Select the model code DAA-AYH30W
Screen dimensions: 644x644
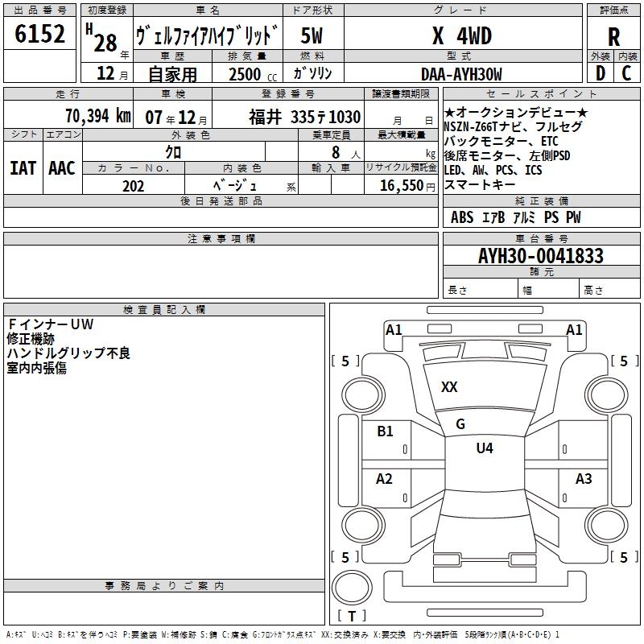click(x=461, y=73)
